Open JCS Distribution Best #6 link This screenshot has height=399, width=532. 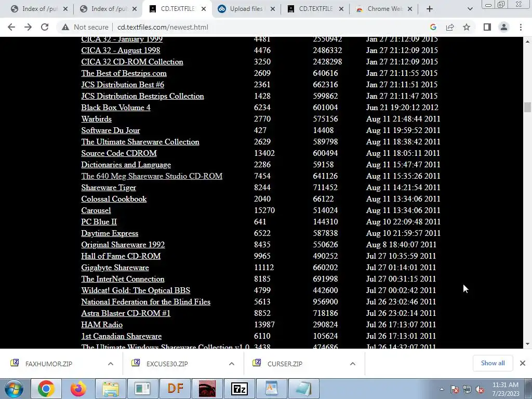[123, 85]
